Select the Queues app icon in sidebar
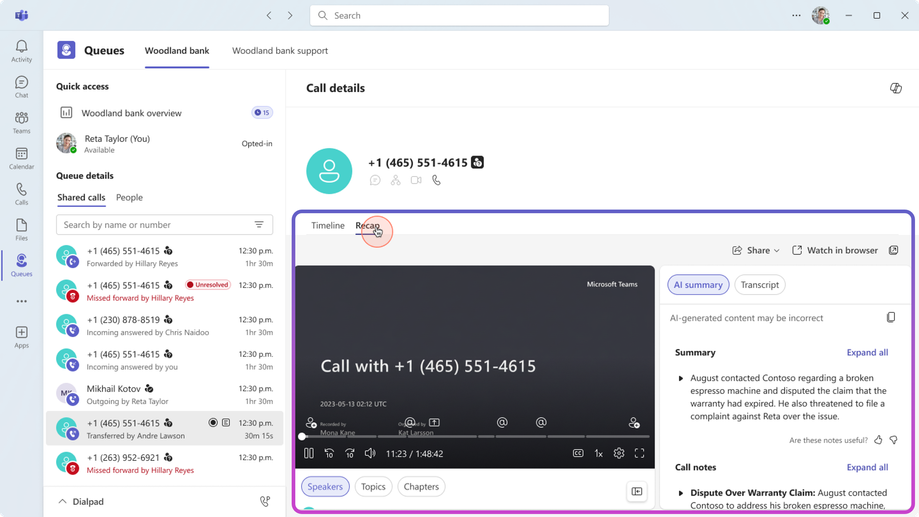 click(22, 265)
